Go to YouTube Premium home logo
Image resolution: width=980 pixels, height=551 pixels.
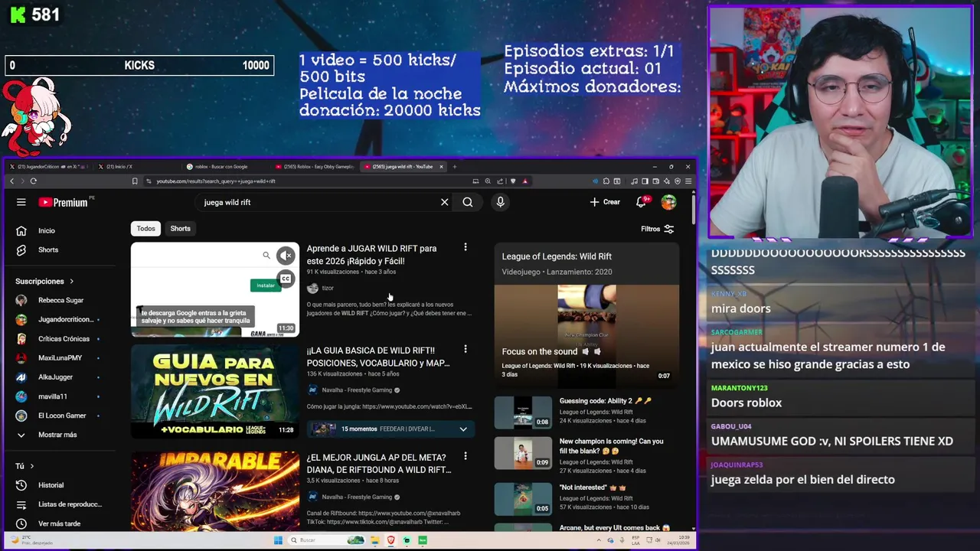(63, 202)
